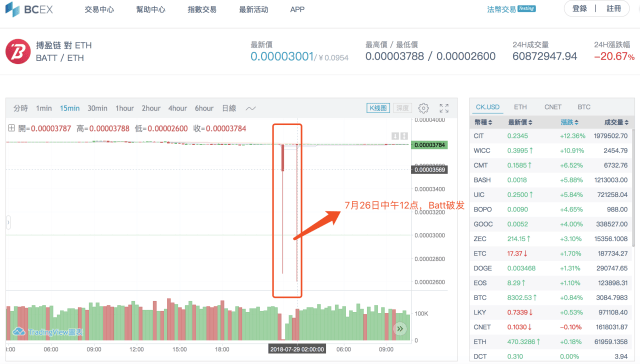
Task: Click the 登錄 login button
Action: point(580,9)
